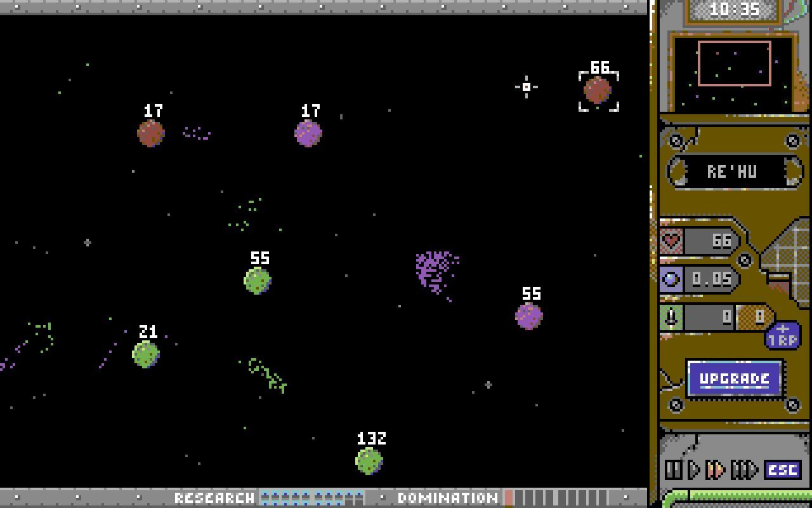Set normal play speed
This screenshot has height=508, width=812.
click(694, 470)
